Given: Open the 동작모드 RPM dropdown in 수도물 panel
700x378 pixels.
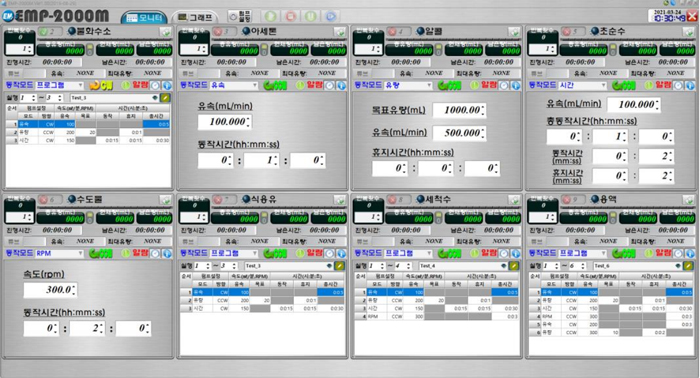Looking at the screenshot, I should 59,253.
